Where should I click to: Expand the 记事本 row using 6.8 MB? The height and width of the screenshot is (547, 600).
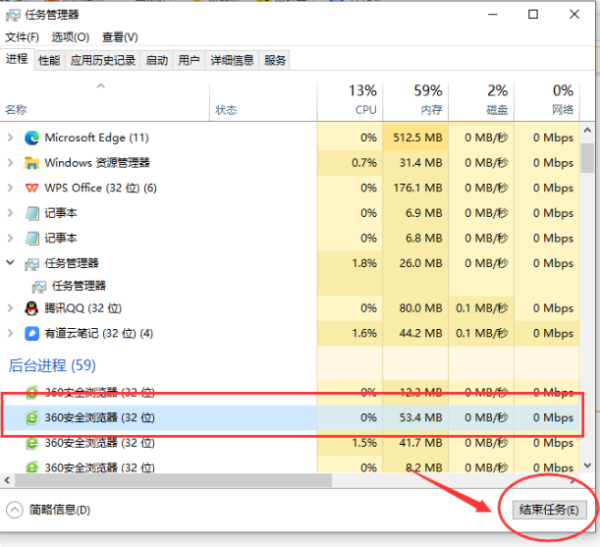point(10,238)
